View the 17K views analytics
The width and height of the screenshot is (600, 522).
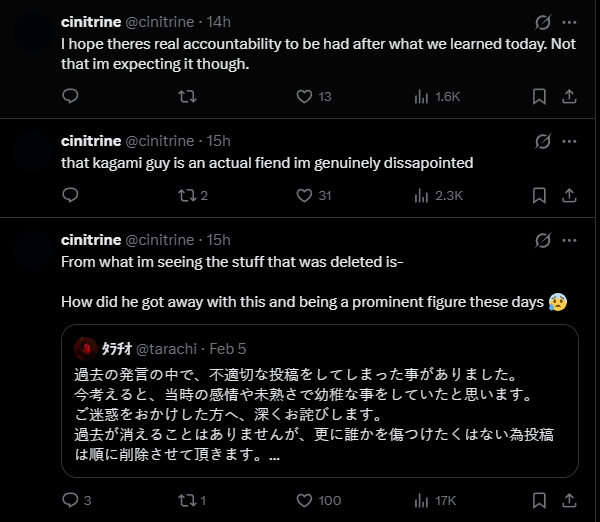tap(435, 500)
